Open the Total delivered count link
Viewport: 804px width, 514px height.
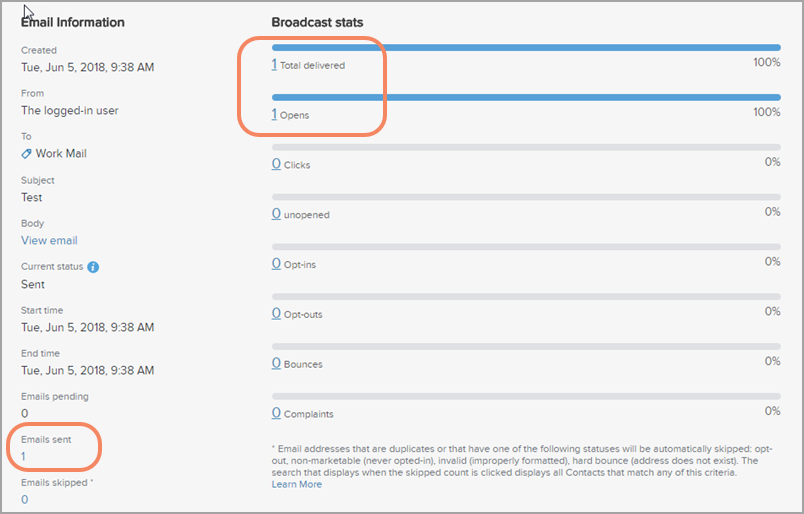pos(275,64)
